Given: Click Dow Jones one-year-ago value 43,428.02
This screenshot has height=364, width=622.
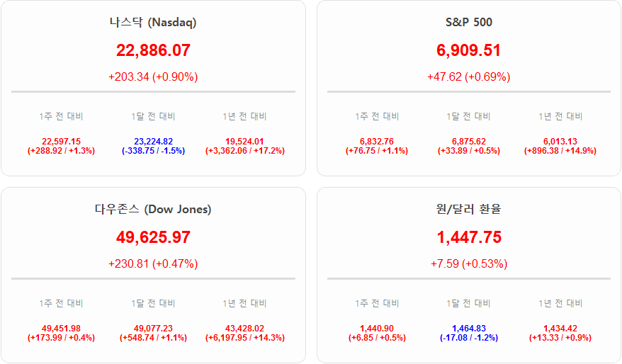Looking at the screenshot, I should (244, 329).
